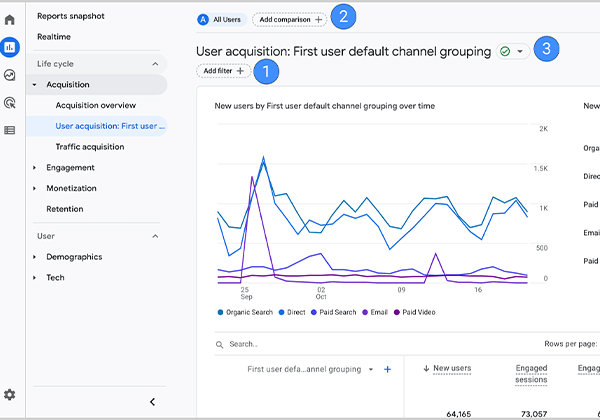Click the Add filter button
Image resolution: width=600 pixels, height=420 pixels.
tap(223, 71)
